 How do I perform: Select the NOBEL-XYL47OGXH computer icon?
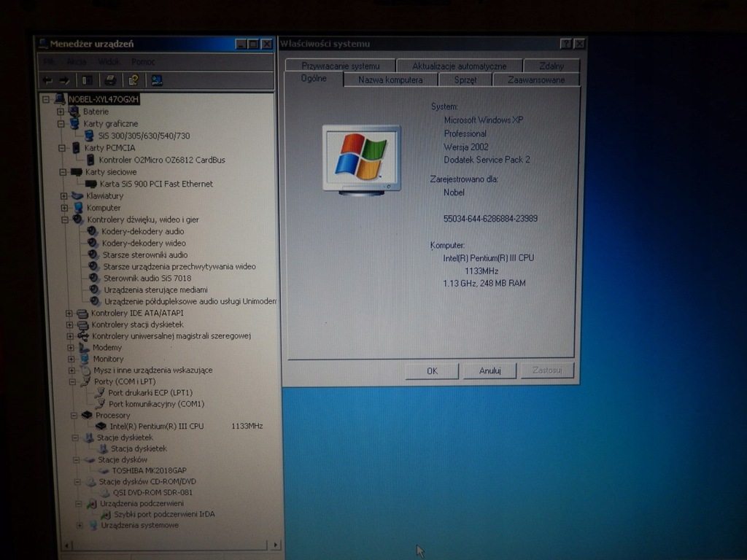click(60, 99)
